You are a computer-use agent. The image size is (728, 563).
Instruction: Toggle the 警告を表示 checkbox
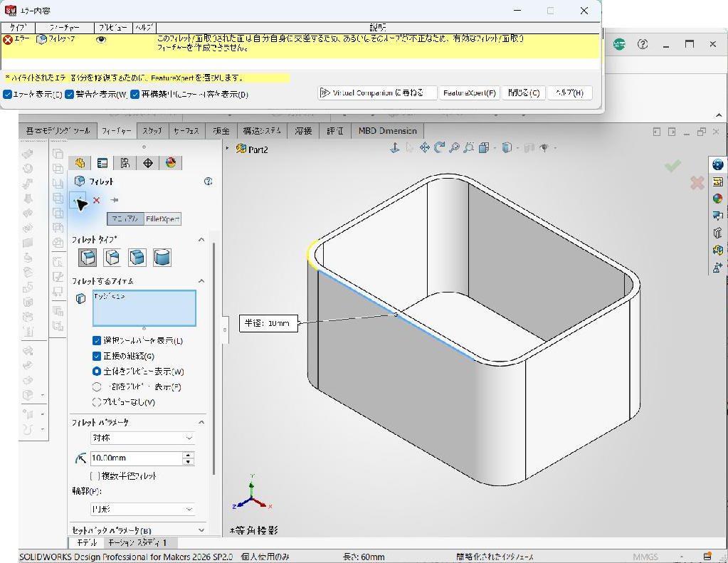click(70, 95)
